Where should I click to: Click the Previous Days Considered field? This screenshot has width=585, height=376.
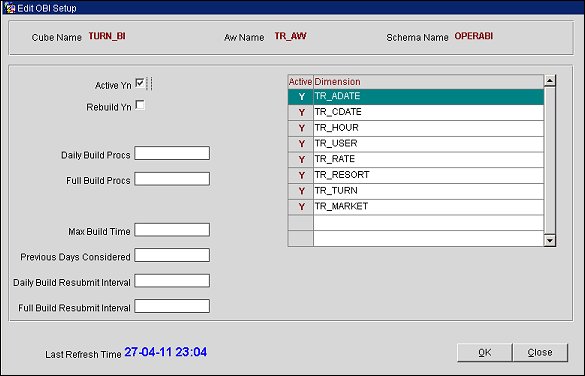(172, 255)
